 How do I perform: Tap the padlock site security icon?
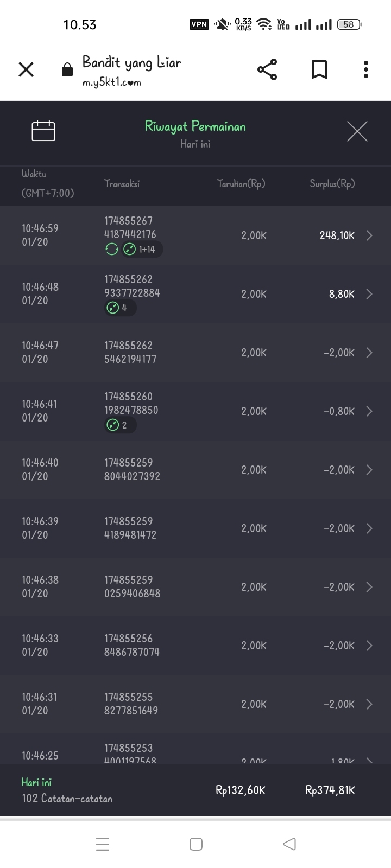(67, 70)
